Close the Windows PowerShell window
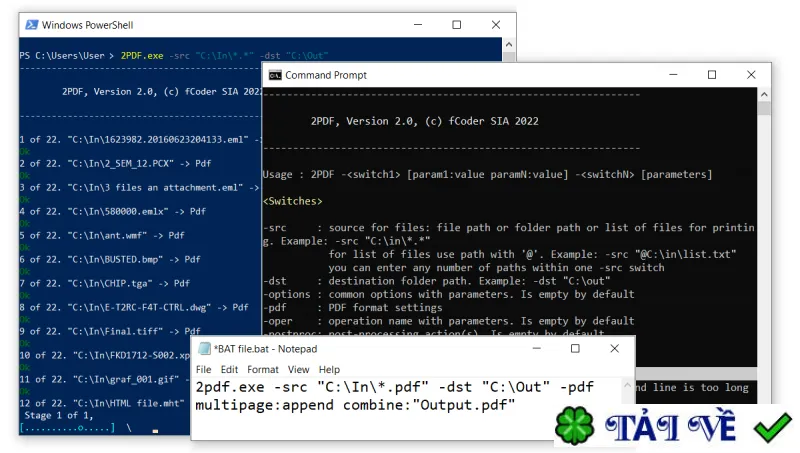Screen dimensions: 800x453 (x=495, y=24)
